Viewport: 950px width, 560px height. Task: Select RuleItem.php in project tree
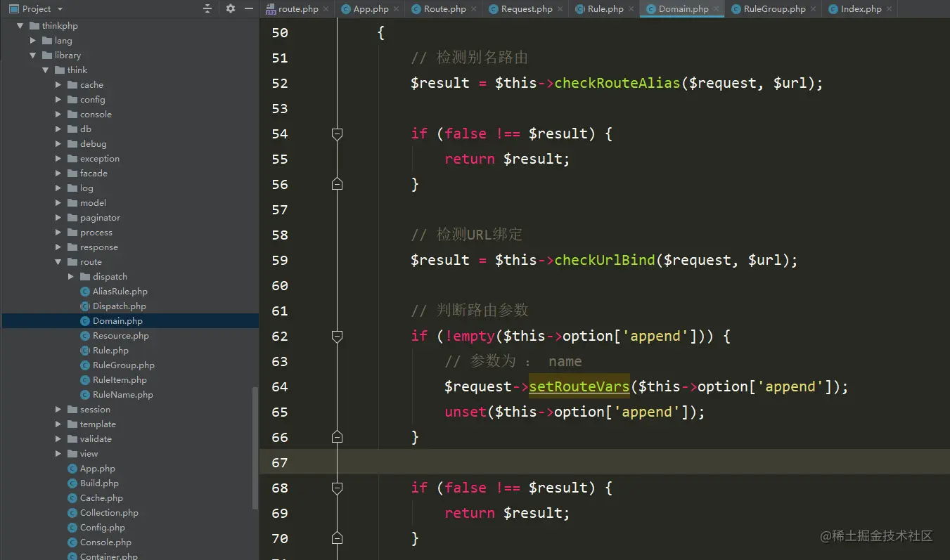pos(120,380)
